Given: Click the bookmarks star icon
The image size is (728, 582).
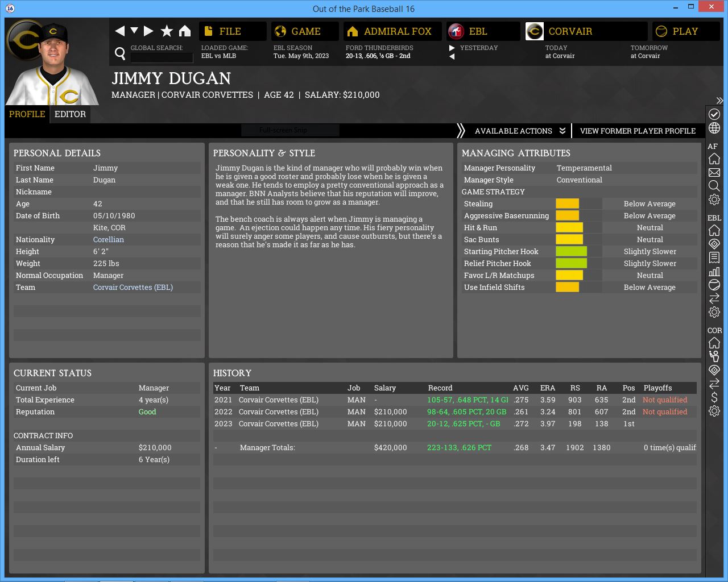Looking at the screenshot, I should point(167,31).
